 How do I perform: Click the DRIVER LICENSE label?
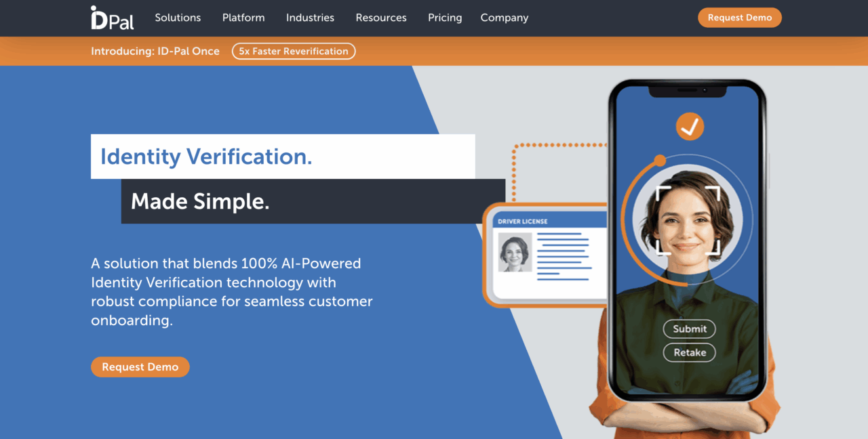click(x=522, y=222)
